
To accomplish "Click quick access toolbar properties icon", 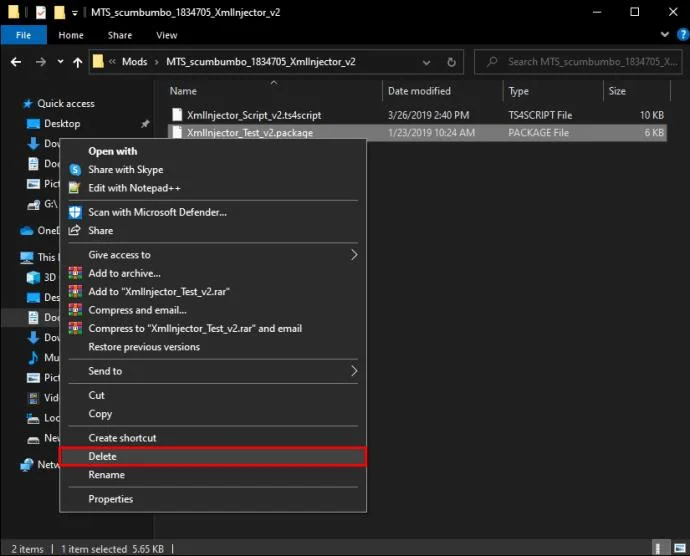I will pos(40,12).
